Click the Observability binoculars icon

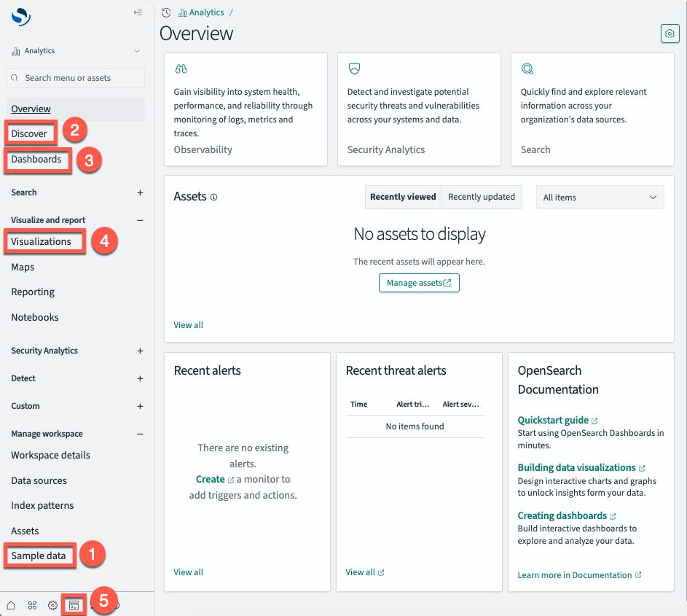(x=181, y=69)
